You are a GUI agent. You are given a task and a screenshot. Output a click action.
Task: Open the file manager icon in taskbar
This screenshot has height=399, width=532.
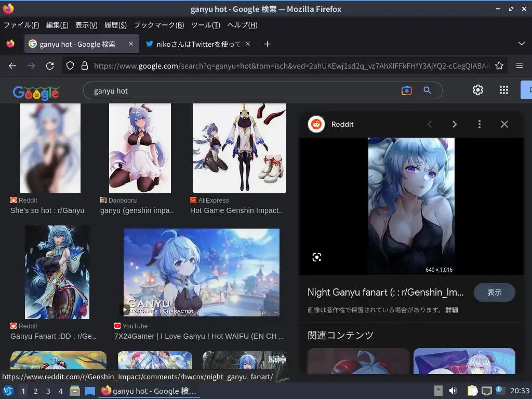[x=75, y=391]
